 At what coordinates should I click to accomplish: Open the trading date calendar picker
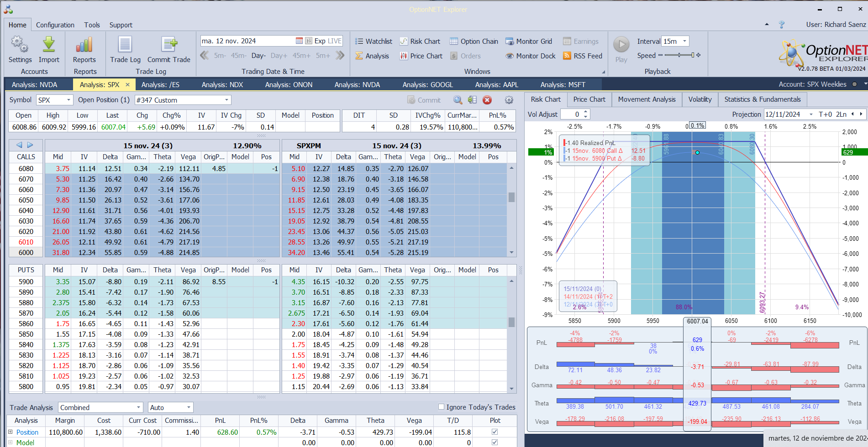coord(299,41)
